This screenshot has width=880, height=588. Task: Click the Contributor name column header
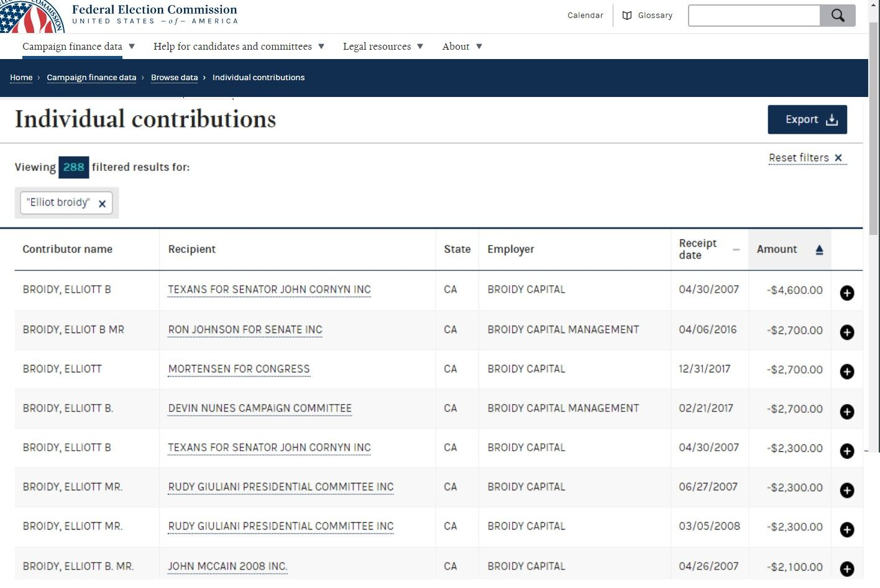68,249
